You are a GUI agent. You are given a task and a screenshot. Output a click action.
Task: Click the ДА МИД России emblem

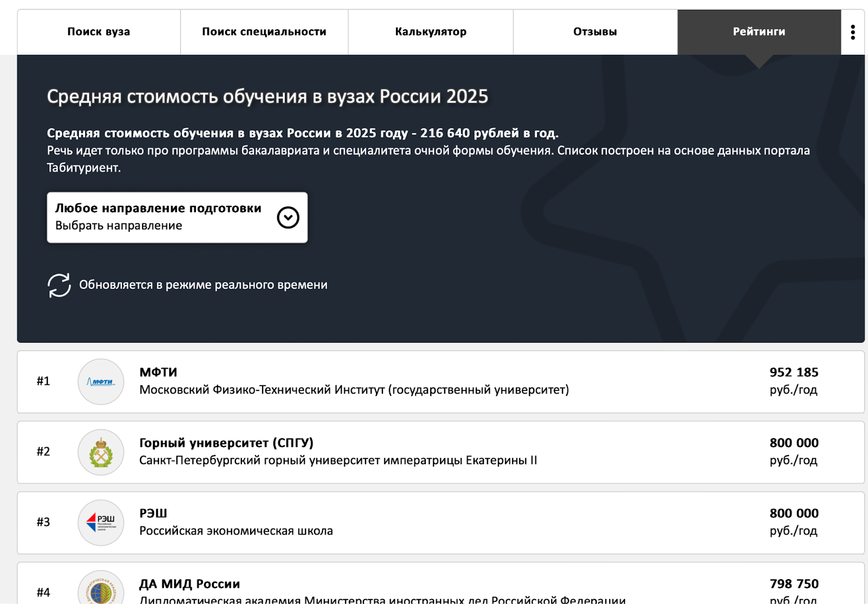point(101,587)
